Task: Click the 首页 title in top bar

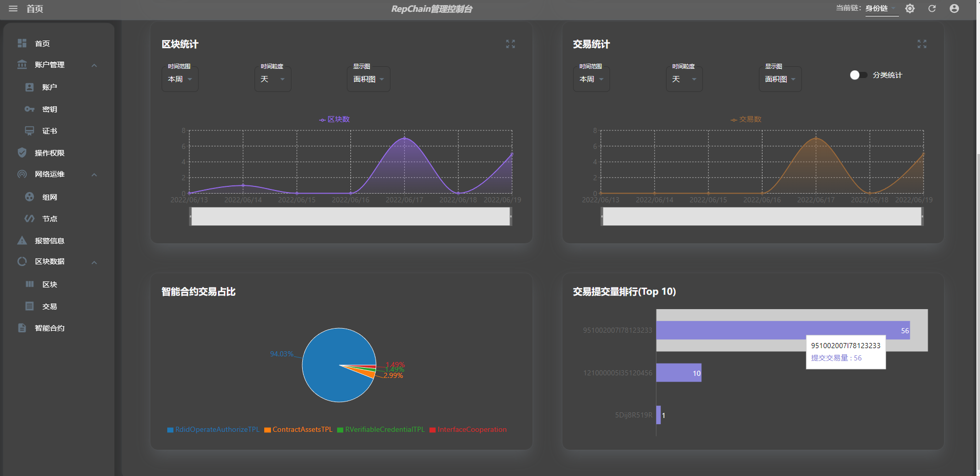Action: pos(35,9)
